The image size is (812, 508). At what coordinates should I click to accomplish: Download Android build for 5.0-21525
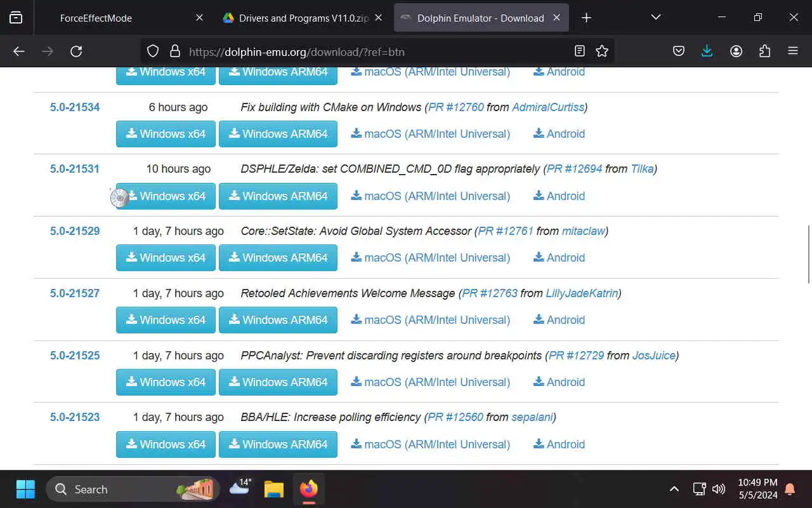click(559, 382)
